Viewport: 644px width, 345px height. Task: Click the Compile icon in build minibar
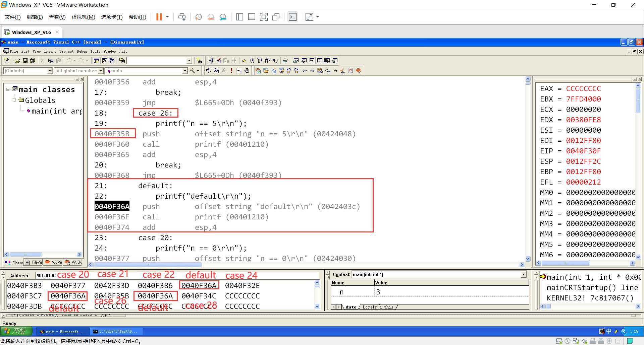208,71
